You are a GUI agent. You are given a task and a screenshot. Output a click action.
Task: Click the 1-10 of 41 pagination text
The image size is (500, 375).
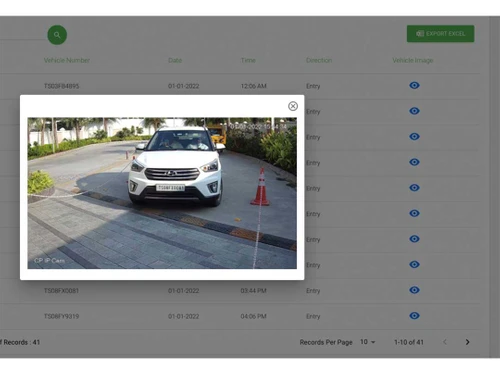pyautogui.click(x=409, y=342)
